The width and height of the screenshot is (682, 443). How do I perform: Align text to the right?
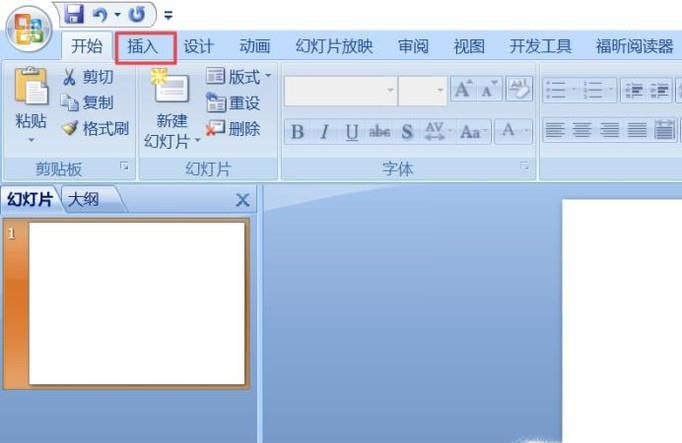point(609,130)
